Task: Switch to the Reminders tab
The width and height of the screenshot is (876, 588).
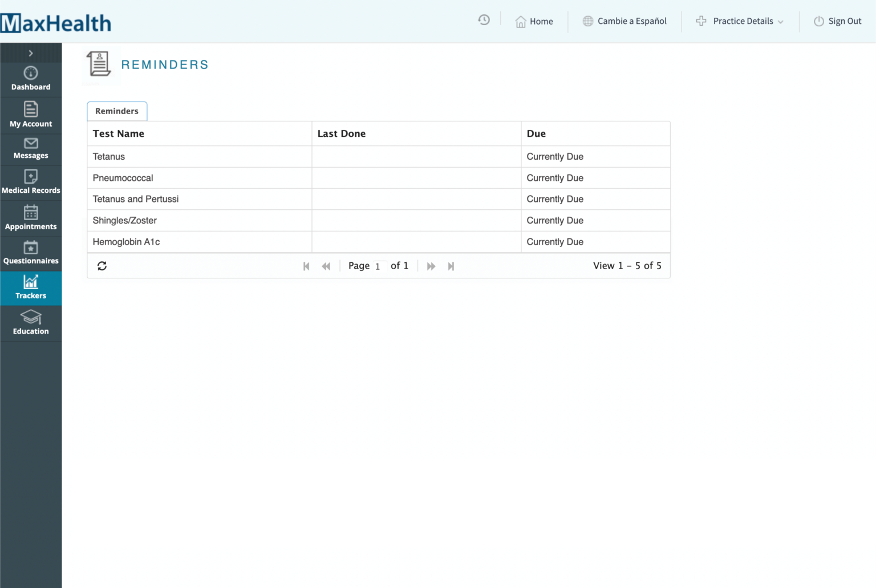Action: click(x=117, y=111)
